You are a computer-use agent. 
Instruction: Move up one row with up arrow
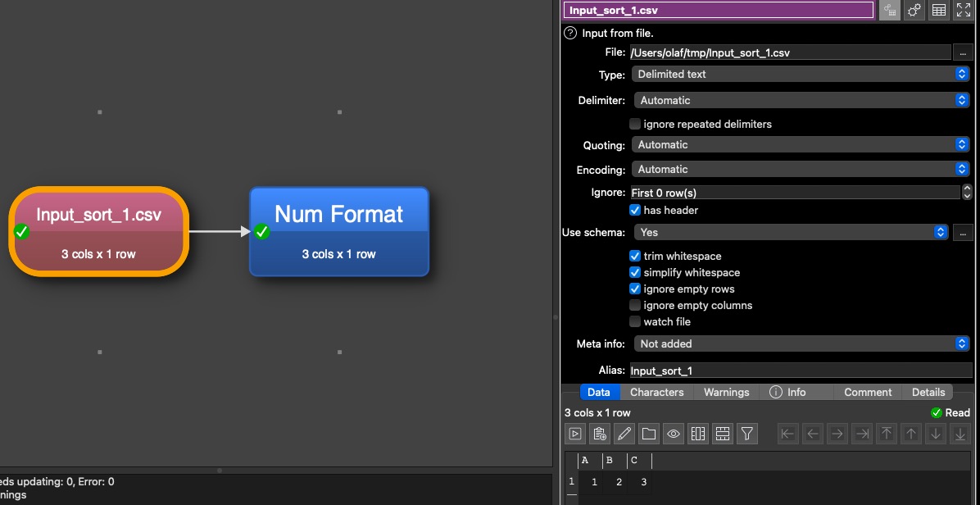click(x=911, y=433)
